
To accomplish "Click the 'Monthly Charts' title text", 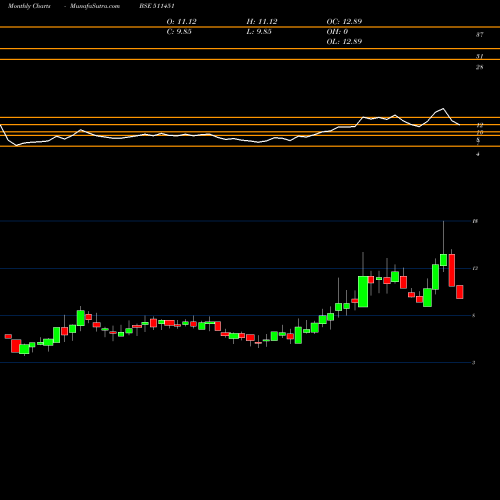I will [x=29, y=6].
